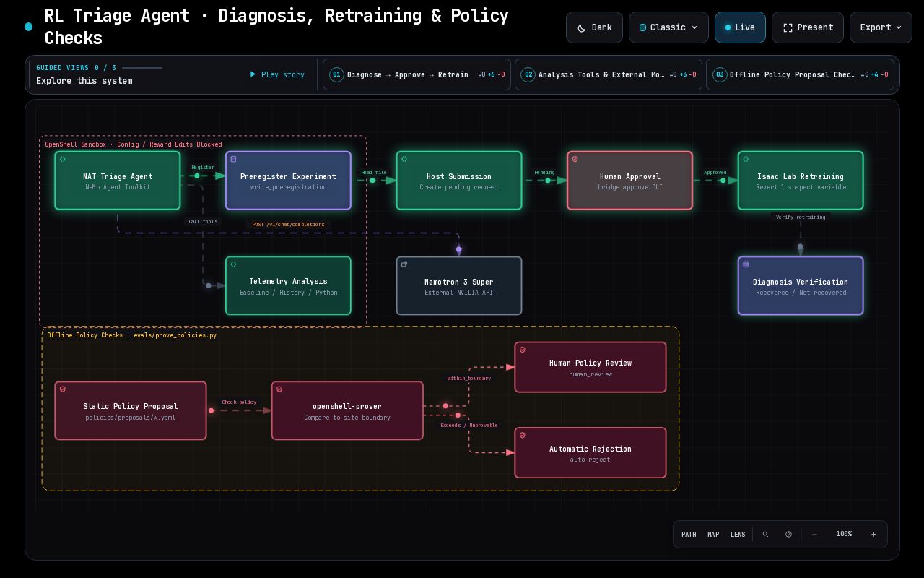Click the code icon on Host Submission
Screen dimensions: 924x578
[404, 159]
